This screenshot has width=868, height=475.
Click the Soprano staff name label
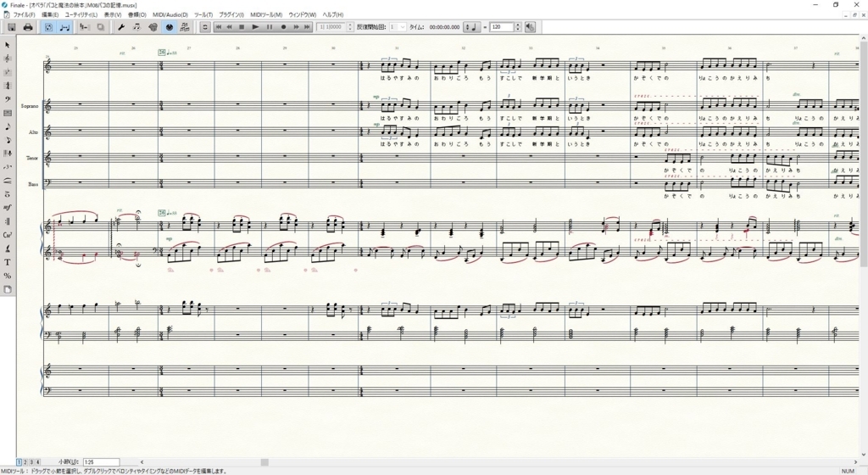click(x=30, y=106)
